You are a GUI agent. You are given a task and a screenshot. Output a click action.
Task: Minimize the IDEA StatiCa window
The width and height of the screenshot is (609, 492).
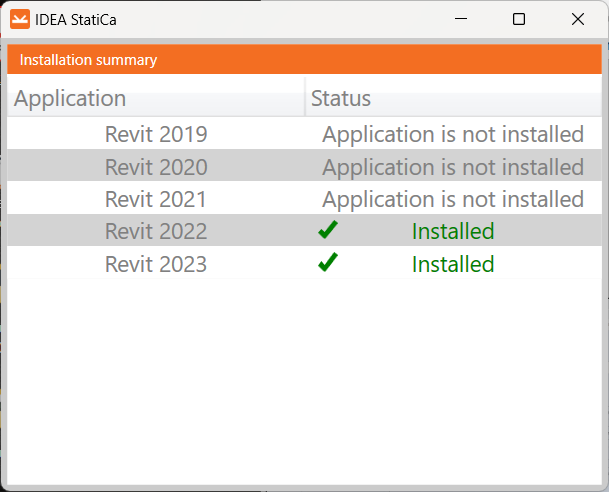click(461, 19)
